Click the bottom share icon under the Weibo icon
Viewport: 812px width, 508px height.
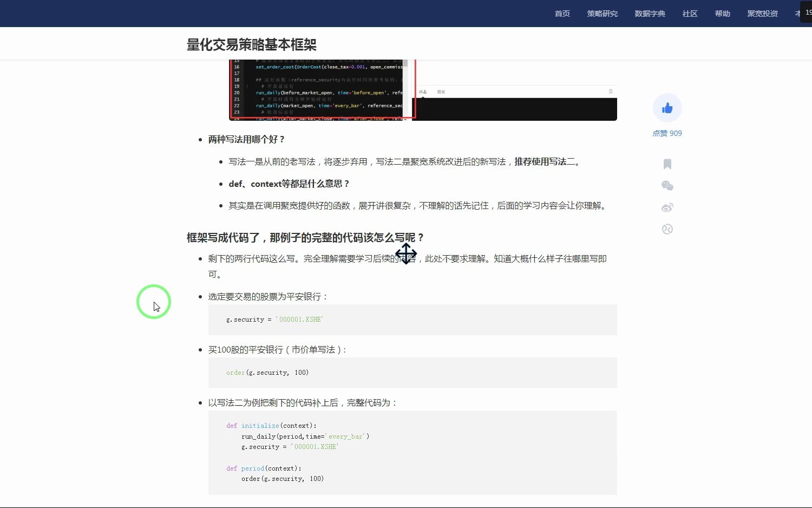667,229
